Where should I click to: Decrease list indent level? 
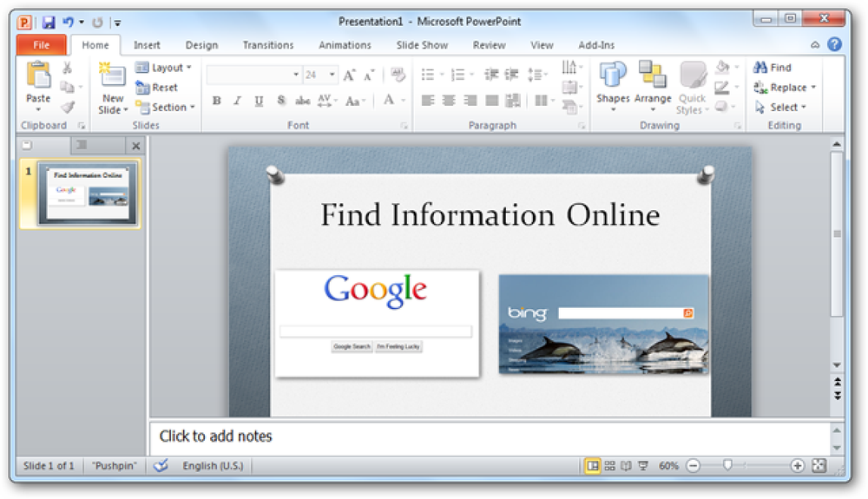491,74
